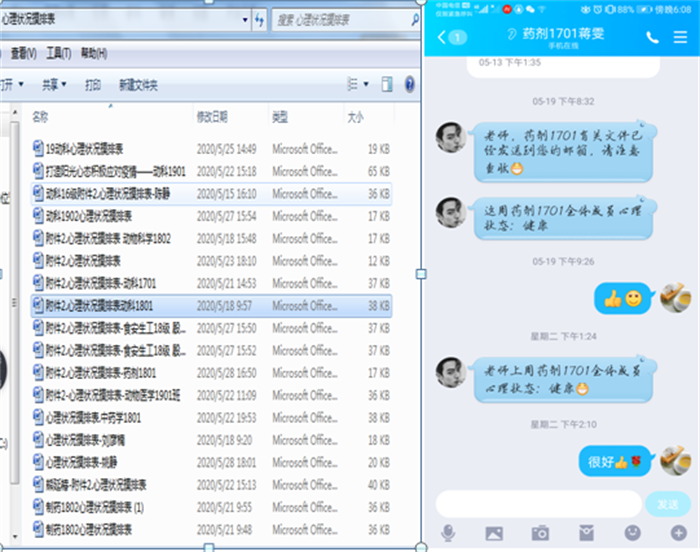This screenshot has width=700, height=552.
Task: Tap the plus icon for more options
Action: pyautogui.click(x=678, y=533)
